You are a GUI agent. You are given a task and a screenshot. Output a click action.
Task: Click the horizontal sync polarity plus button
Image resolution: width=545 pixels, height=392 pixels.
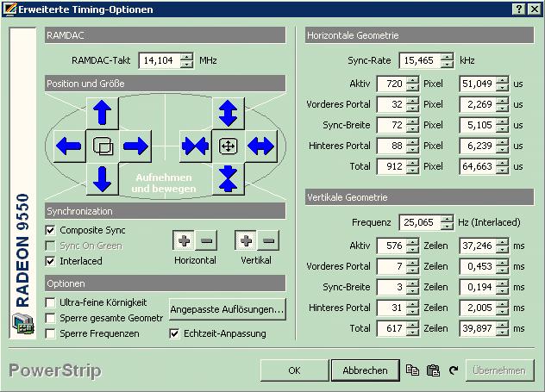click(184, 241)
